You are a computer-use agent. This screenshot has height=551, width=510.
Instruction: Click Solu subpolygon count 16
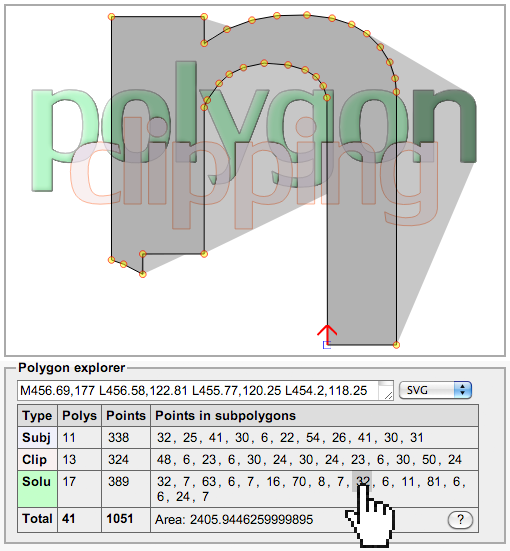point(273,481)
